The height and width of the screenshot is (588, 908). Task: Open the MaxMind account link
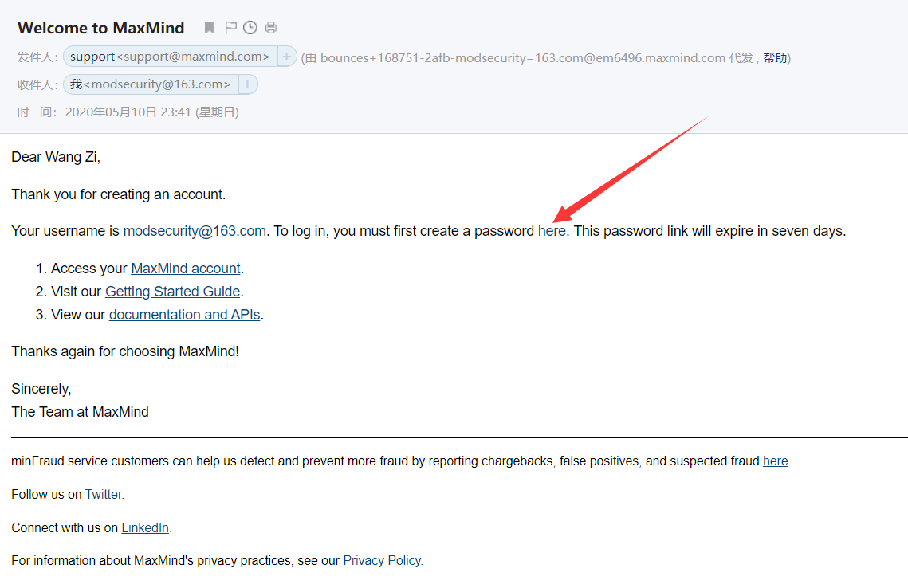point(186,269)
